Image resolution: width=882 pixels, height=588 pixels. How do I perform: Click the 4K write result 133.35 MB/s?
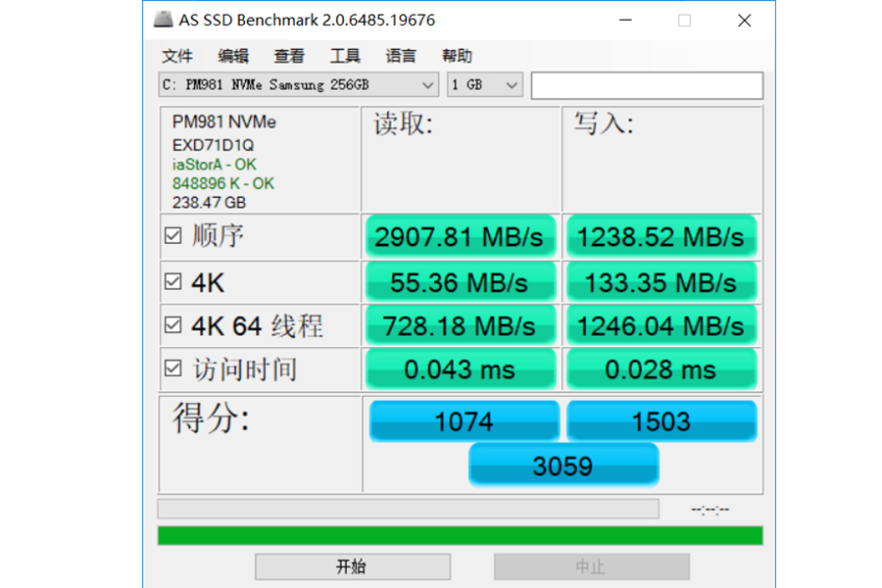661,282
